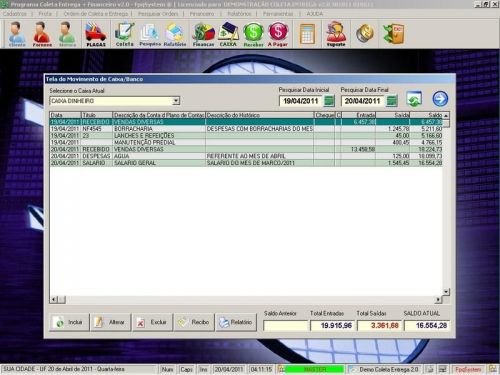Launch the calculator toolbar icon
The width and height of the screenshot is (500, 375).
307,34
